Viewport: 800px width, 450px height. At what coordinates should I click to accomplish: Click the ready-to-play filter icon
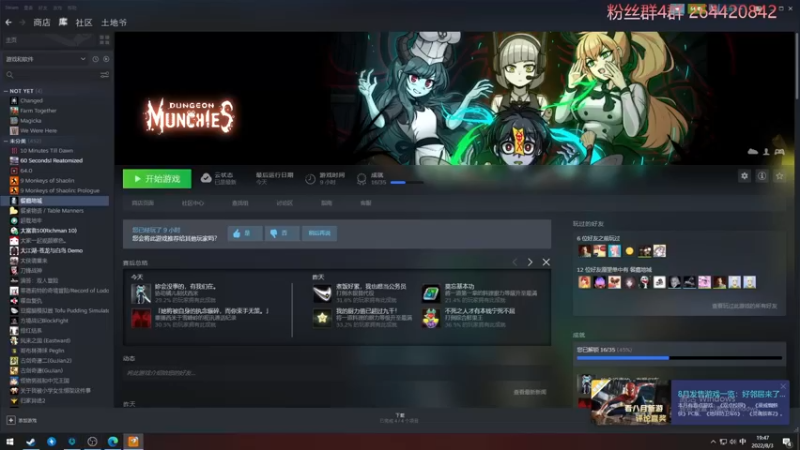[106, 59]
